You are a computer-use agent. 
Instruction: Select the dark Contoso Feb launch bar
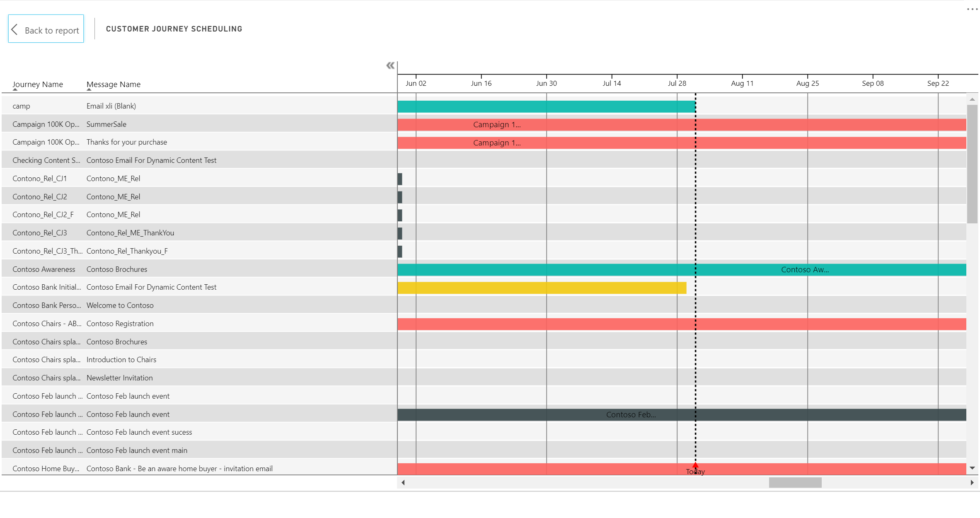tap(682, 415)
